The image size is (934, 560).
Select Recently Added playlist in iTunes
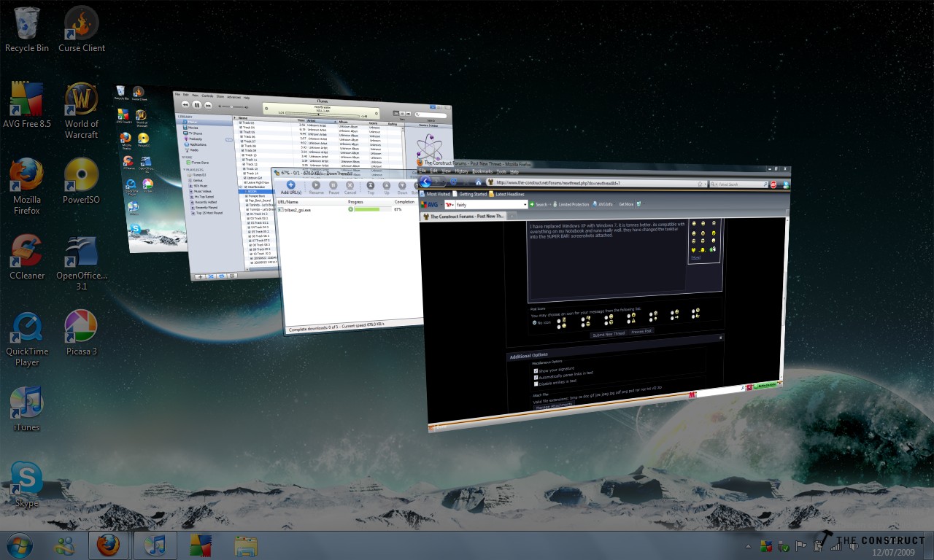pyautogui.click(x=204, y=202)
